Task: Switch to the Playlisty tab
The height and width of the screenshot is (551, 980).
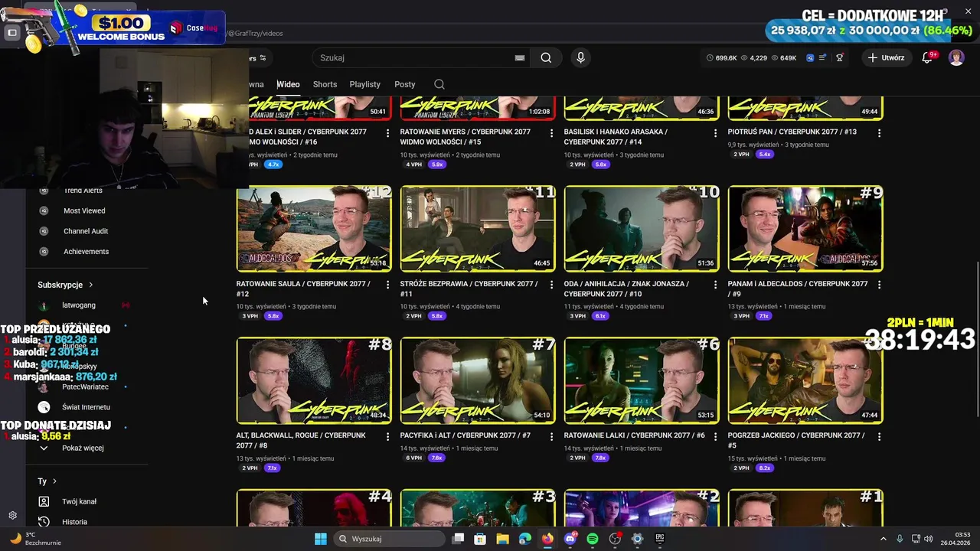Action: click(364, 84)
